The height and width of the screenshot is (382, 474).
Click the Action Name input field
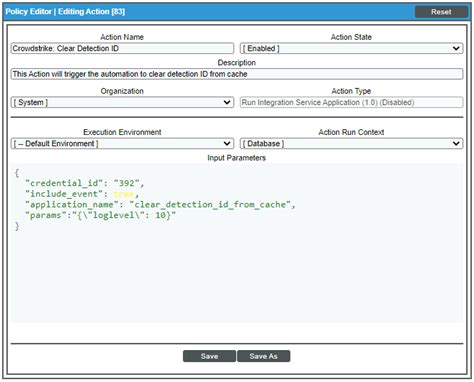pyautogui.click(x=122, y=49)
